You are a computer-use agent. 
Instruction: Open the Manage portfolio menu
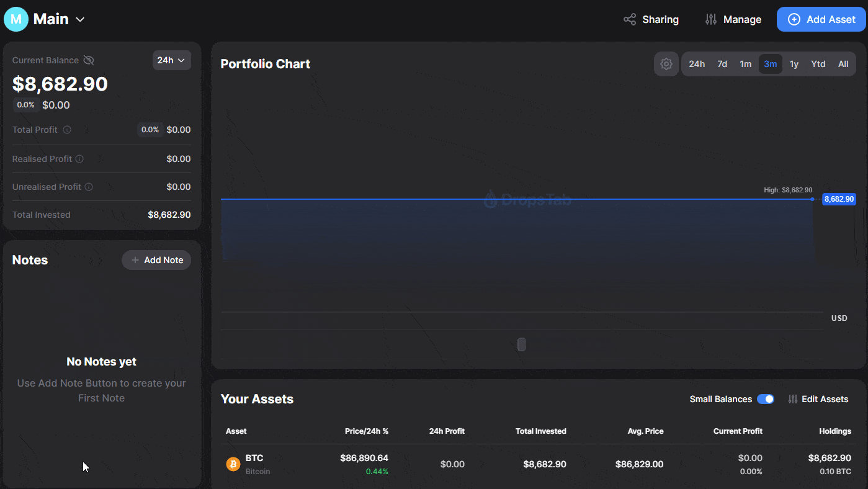coord(733,19)
